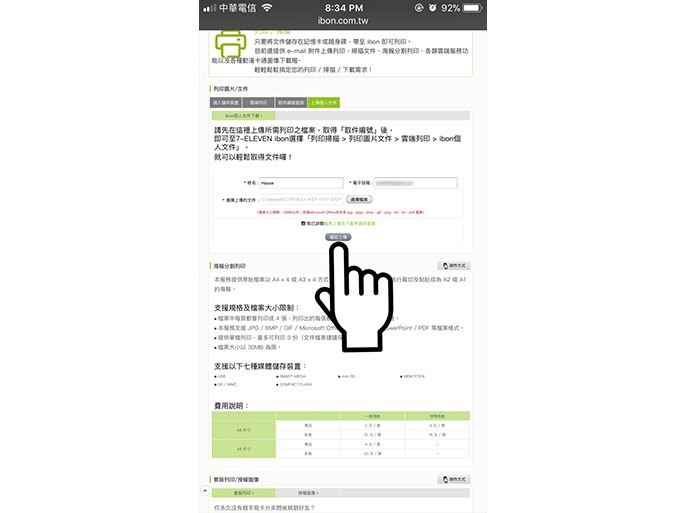Click the upload file path field
This screenshot has width=687, height=513.
[301, 199]
